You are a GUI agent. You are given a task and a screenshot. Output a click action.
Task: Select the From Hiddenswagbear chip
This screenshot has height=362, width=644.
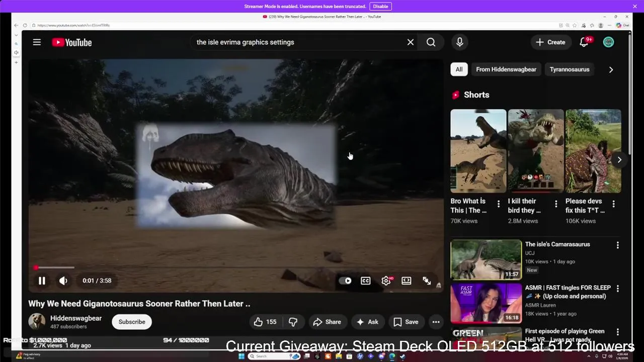[506, 69]
